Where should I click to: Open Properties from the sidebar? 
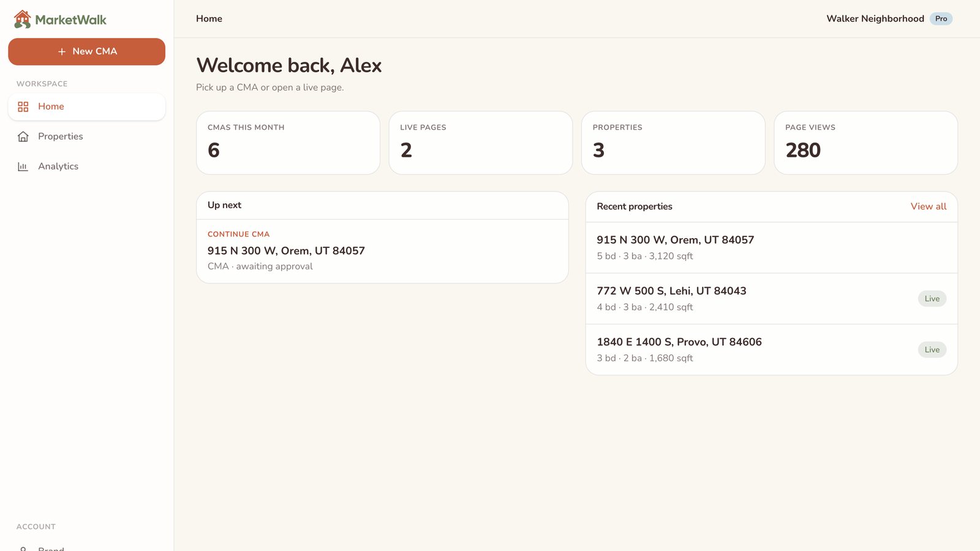click(x=86, y=137)
